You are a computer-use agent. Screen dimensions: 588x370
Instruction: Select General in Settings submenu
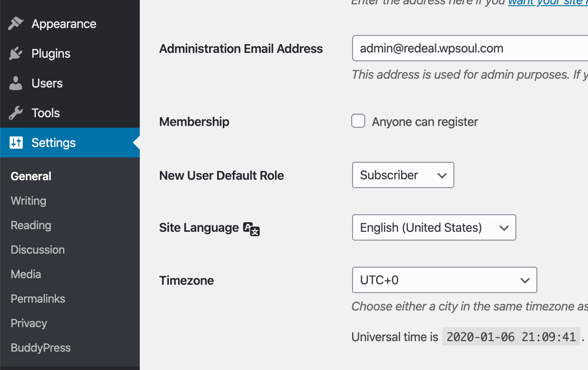(x=31, y=176)
